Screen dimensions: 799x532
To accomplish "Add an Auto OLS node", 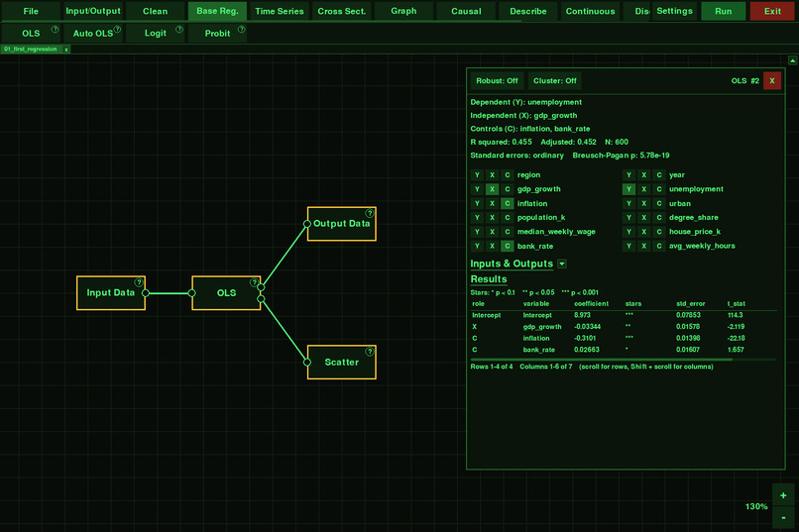I will pos(93,33).
